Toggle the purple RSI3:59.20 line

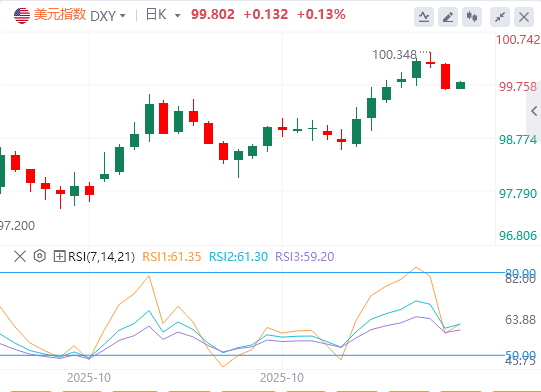(x=305, y=257)
